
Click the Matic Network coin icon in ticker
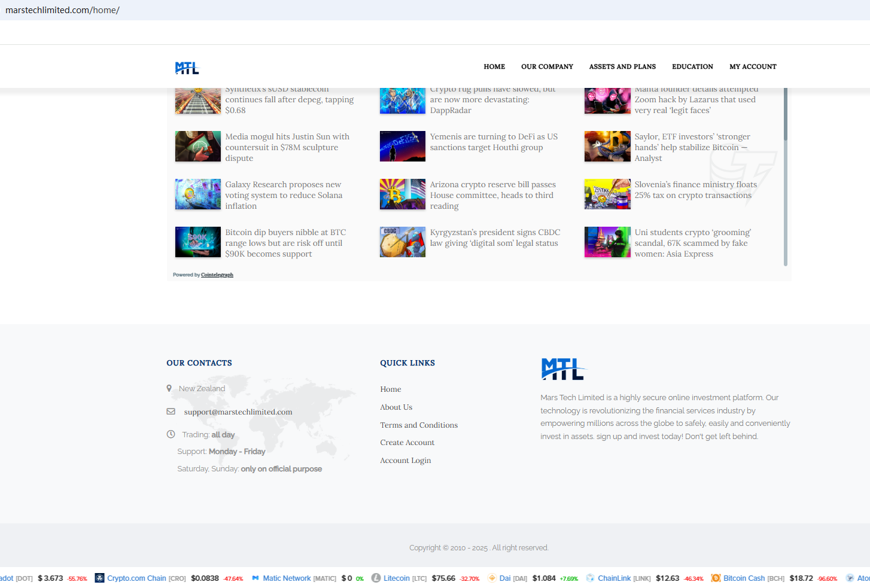pos(255,578)
